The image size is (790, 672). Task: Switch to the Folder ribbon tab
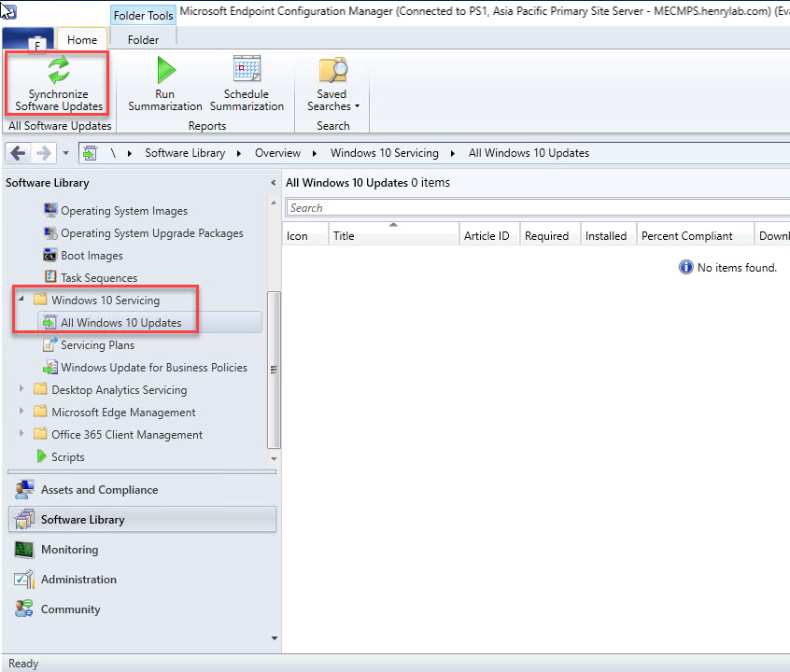pyautogui.click(x=143, y=40)
